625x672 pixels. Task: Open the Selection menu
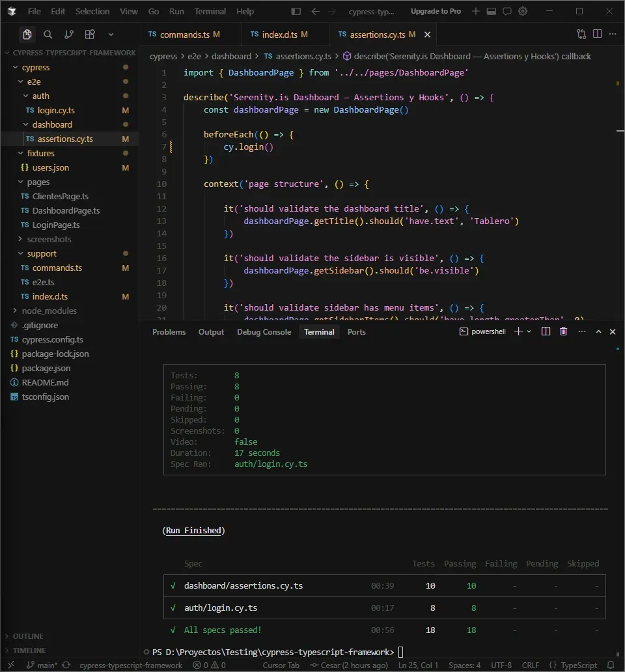(92, 11)
